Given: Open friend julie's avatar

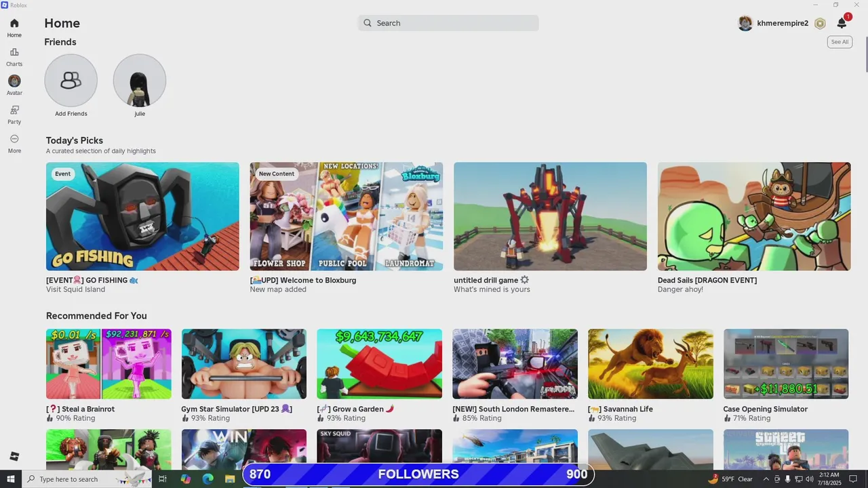Looking at the screenshot, I should tap(140, 81).
